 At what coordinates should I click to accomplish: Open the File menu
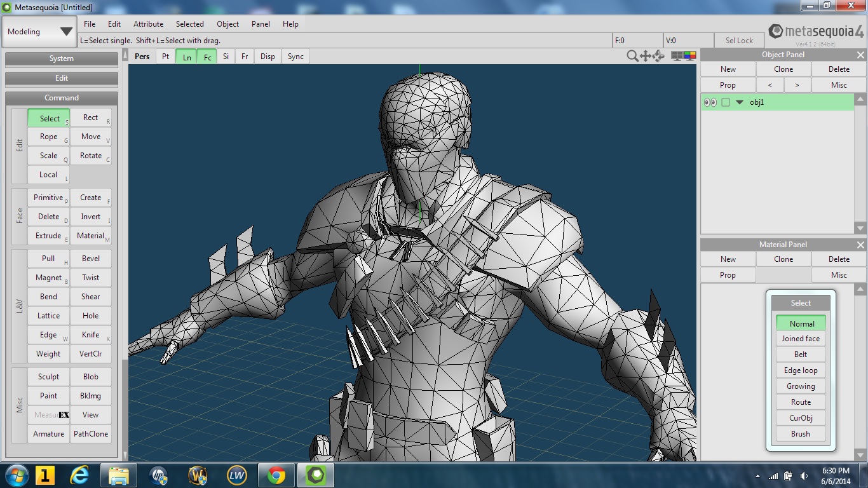pos(90,24)
